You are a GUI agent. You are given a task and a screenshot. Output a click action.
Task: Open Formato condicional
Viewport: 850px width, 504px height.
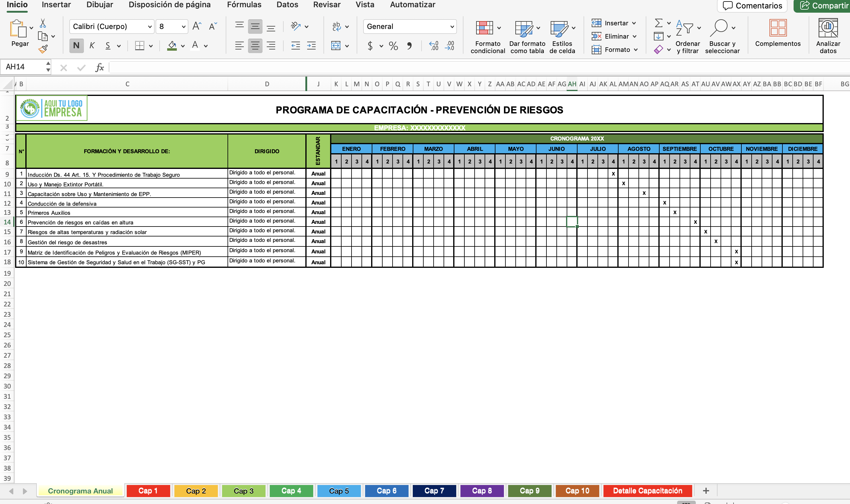tap(488, 36)
